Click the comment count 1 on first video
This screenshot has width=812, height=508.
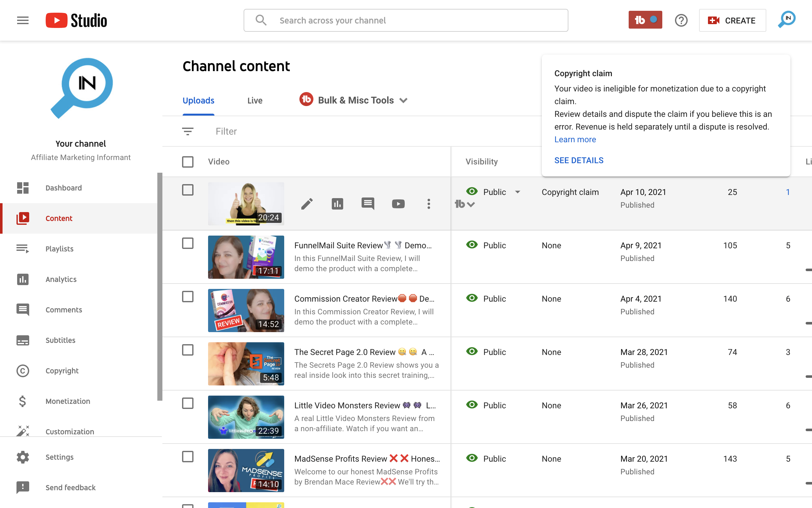pyautogui.click(x=788, y=192)
